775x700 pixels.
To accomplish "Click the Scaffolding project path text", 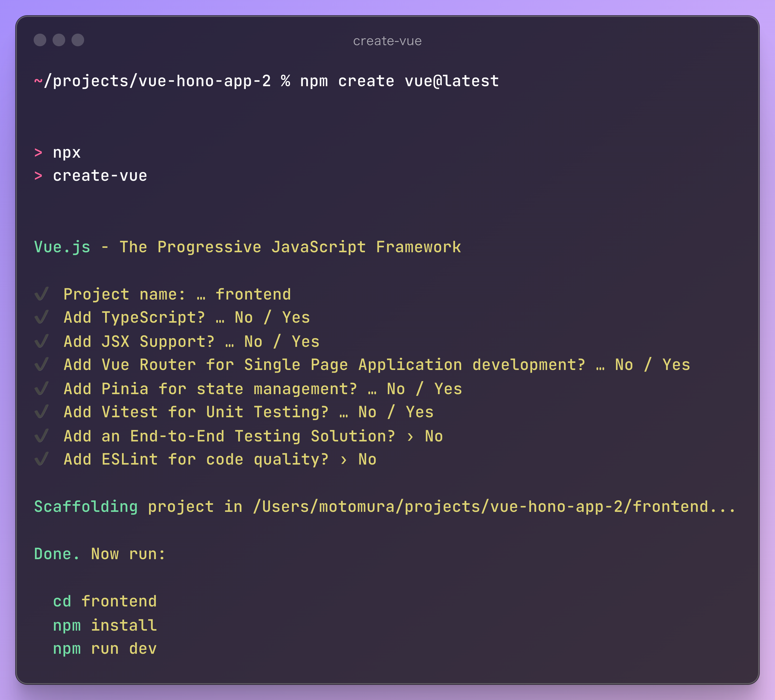I will pos(384,506).
